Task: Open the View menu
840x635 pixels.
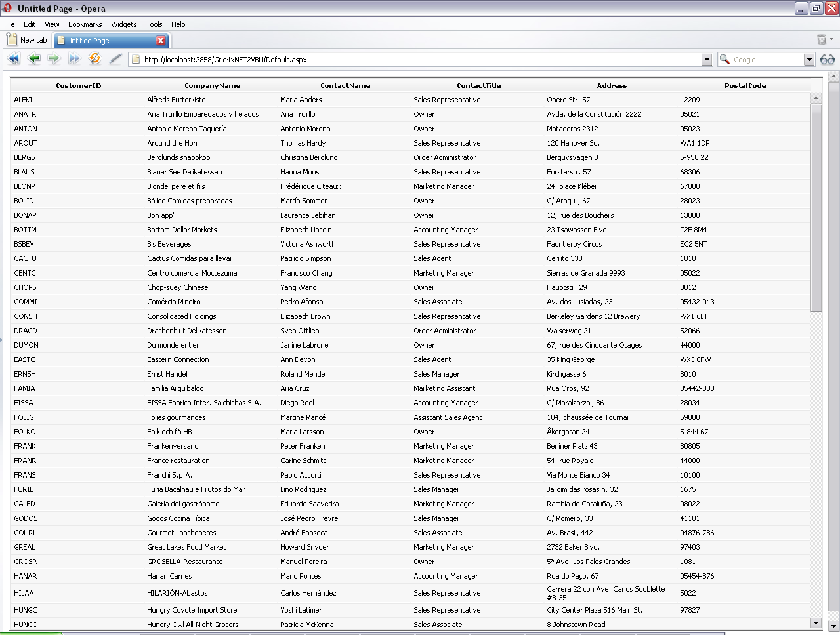Action: [x=52, y=24]
